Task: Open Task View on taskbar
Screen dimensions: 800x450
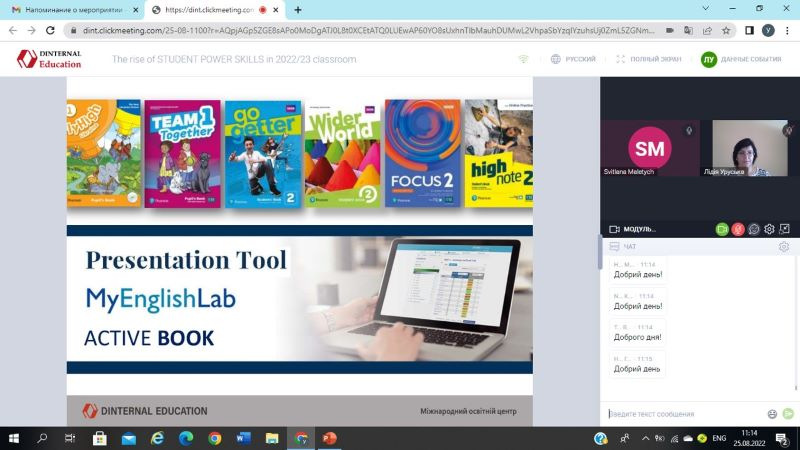Action: [70, 438]
